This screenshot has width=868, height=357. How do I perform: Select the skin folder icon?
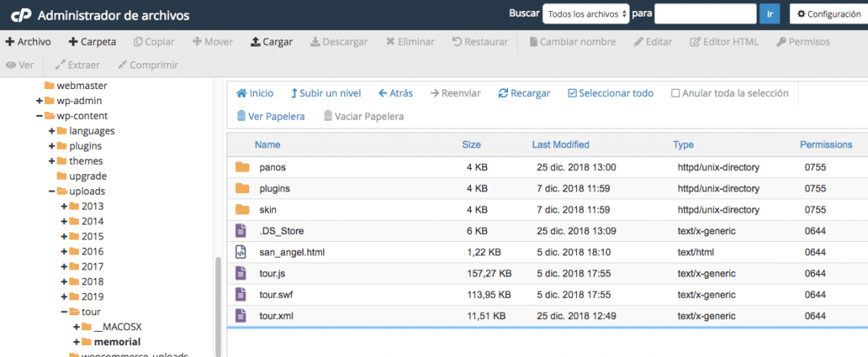[242, 210]
